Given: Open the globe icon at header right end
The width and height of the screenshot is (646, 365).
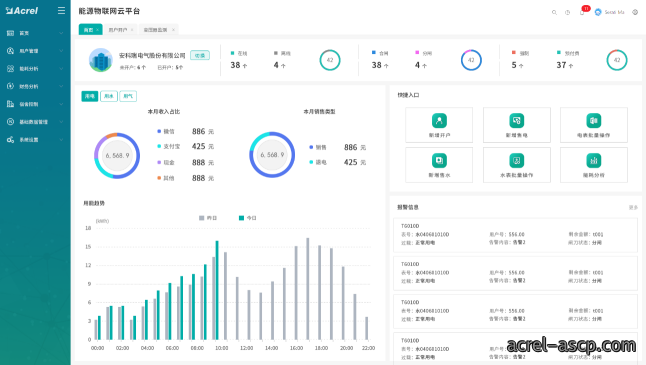Looking at the screenshot, I should click(x=635, y=12).
